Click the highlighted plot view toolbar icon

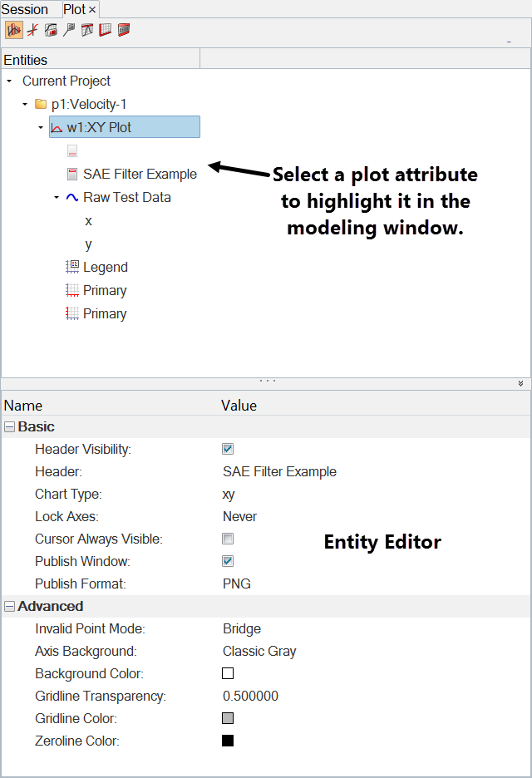(14, 30)
